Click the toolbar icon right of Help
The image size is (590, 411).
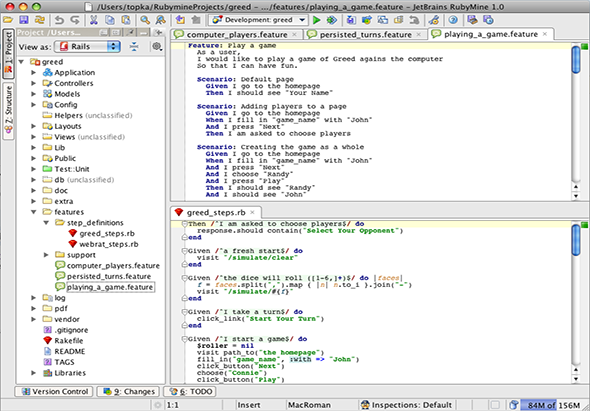coord(472,20)
